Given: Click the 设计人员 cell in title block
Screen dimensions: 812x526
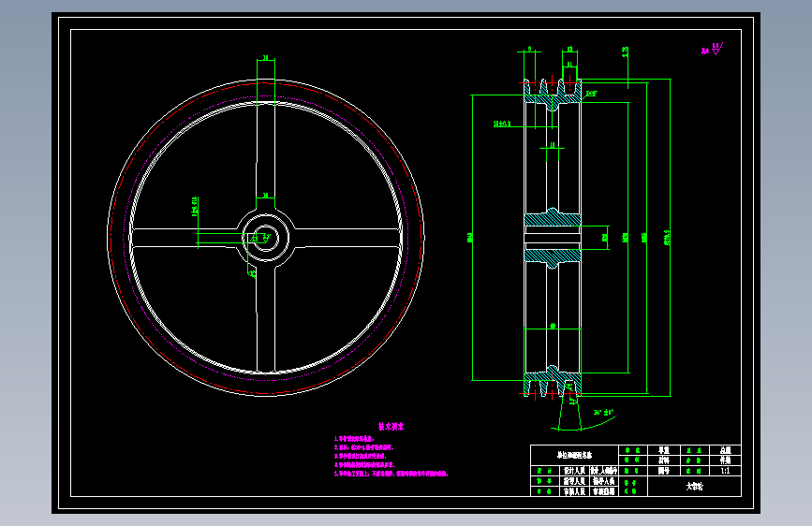Looking at the screenshot, I should click(574, 471).
